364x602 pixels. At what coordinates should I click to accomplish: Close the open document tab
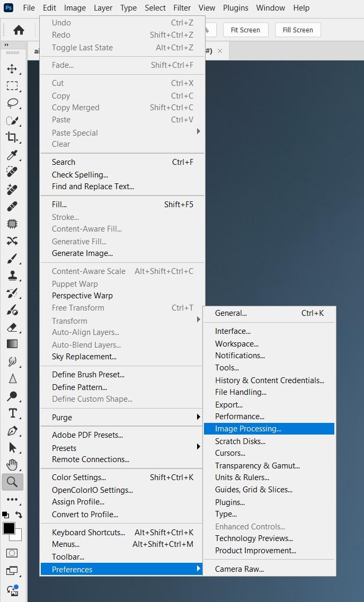pos(220,51)
